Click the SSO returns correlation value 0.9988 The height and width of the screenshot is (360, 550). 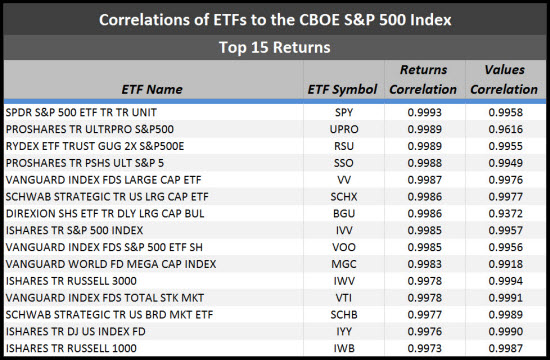(x=424, y=163)
